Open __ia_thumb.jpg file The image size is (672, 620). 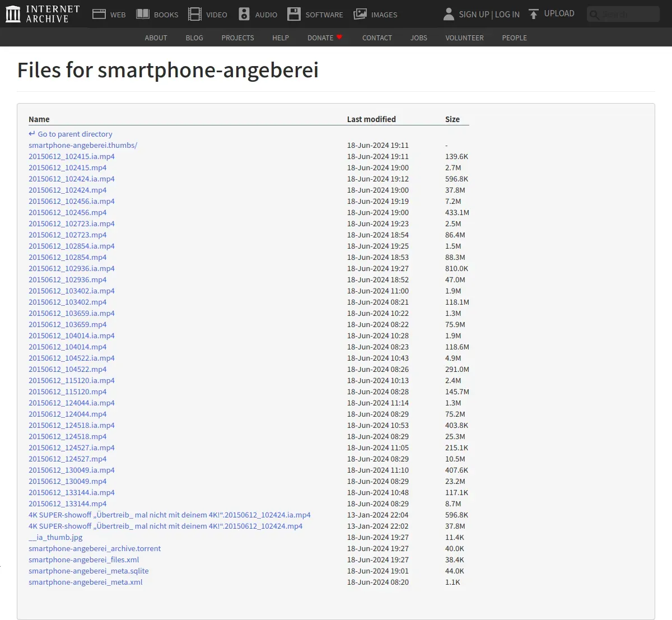[55, 537]
